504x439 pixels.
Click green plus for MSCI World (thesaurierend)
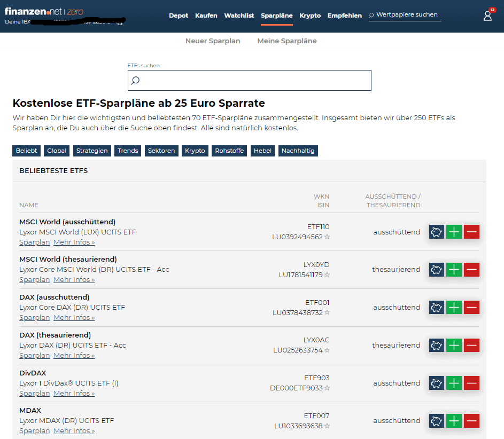[454, 270]
